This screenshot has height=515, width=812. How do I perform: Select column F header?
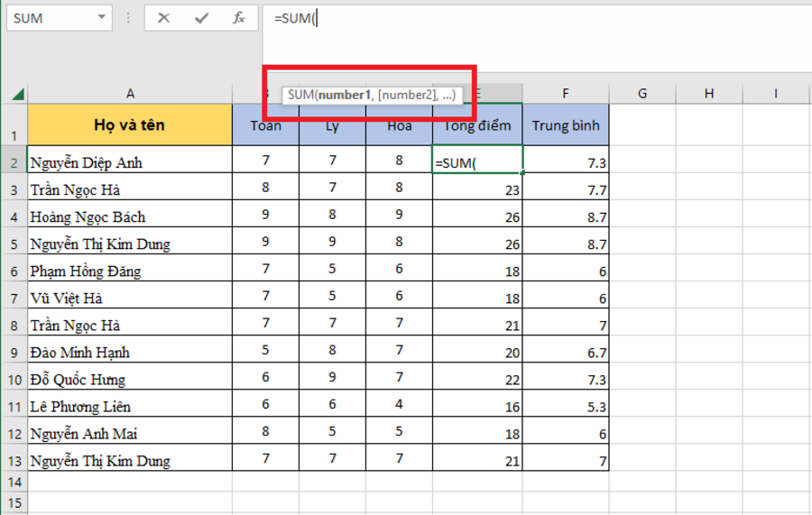[566, 94]
